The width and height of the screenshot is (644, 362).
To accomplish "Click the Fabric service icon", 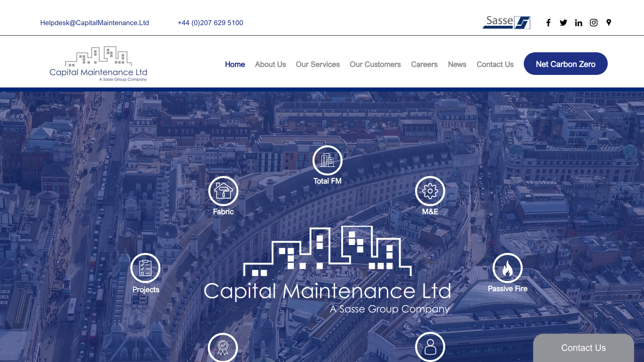I will [223, 192].
